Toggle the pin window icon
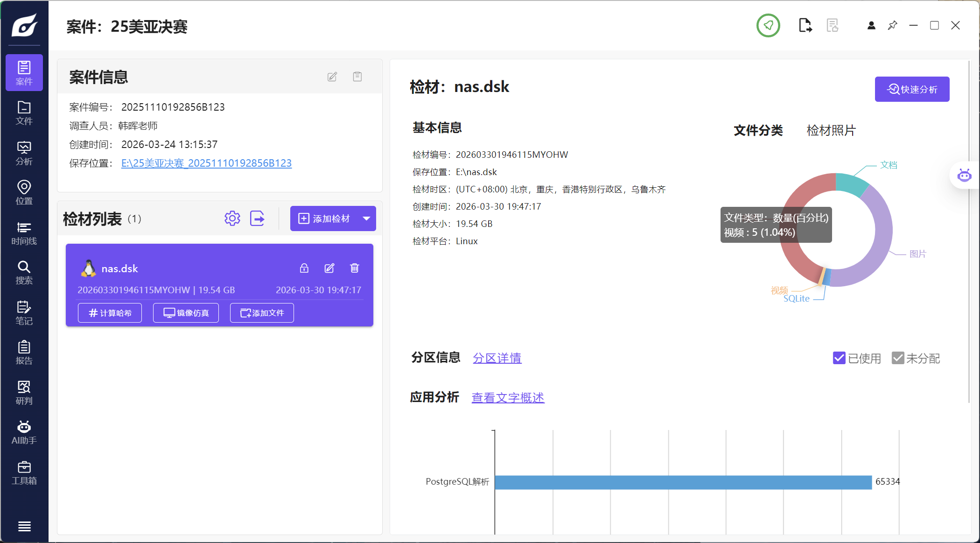 tap(892, 26)
